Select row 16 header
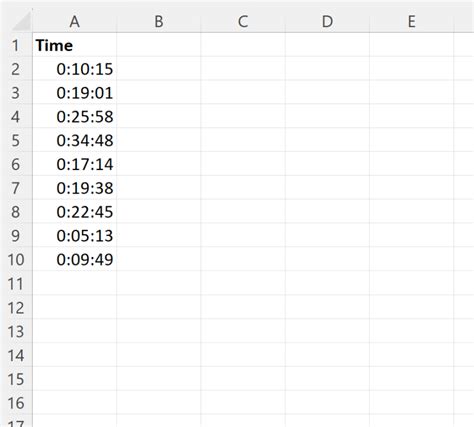Viewport: 474px width, 427px height. point(16,403)
